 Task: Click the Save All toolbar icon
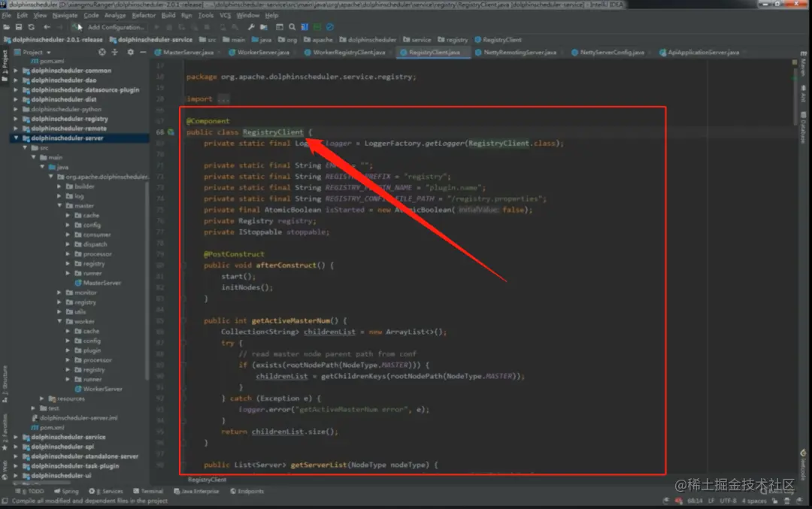[x=19, y=27]
